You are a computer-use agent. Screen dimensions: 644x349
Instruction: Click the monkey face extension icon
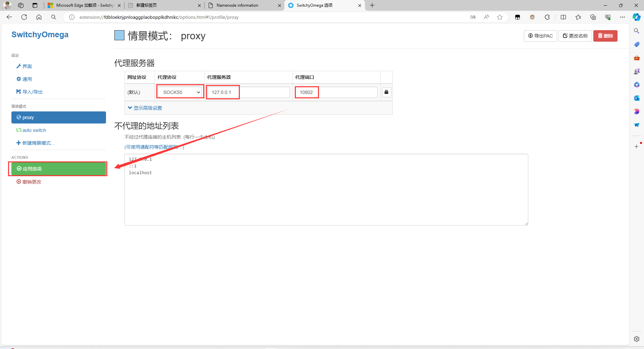[532, 17]
